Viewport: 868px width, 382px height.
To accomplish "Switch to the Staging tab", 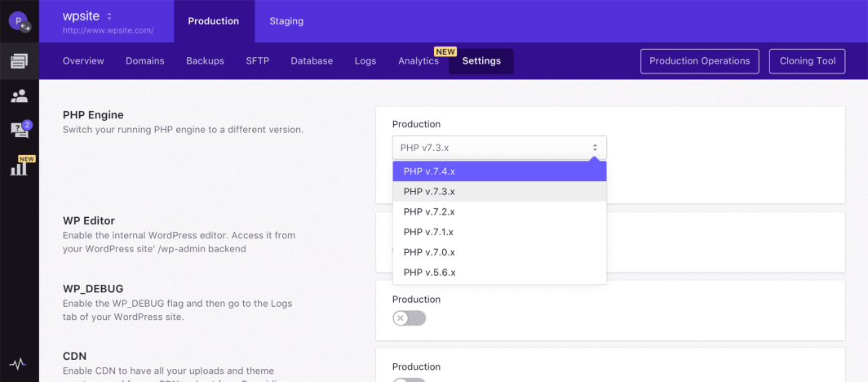I will [x=286, y=21].
